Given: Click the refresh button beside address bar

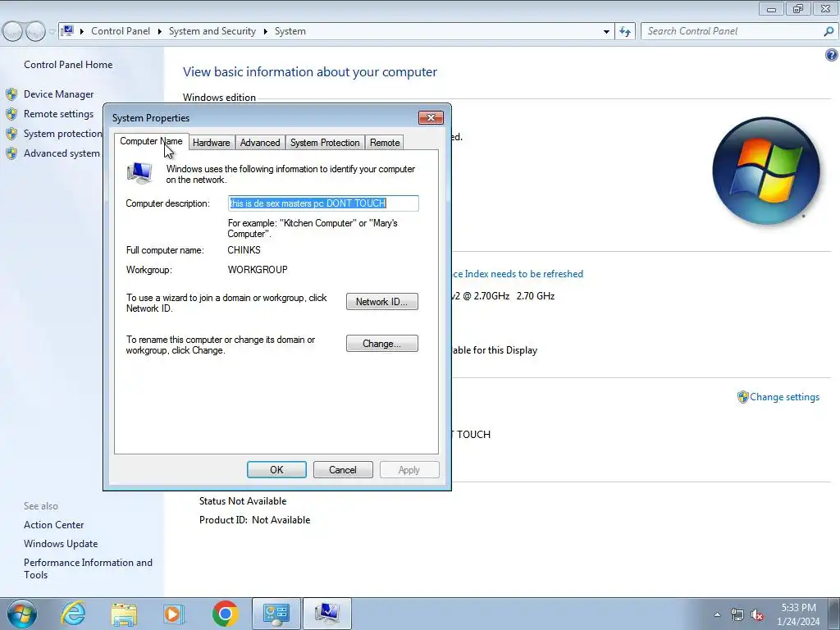Looking at the screenshot, I should click(x=624, y=32).
